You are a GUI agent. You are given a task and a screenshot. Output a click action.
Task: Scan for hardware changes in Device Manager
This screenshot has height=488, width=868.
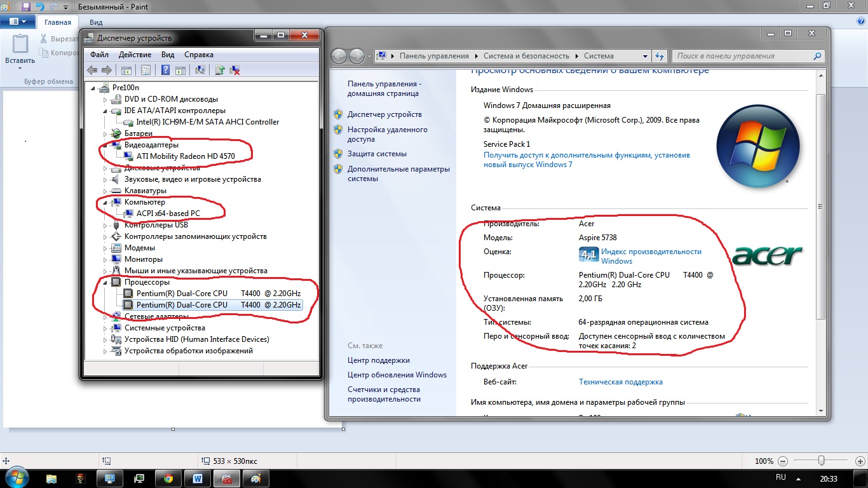[200, 71]
